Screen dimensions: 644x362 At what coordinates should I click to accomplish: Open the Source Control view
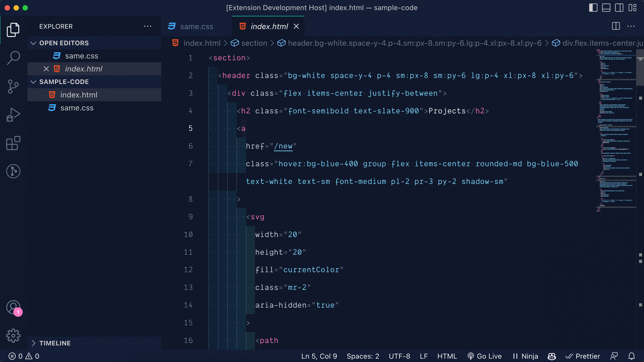point(13,86)
